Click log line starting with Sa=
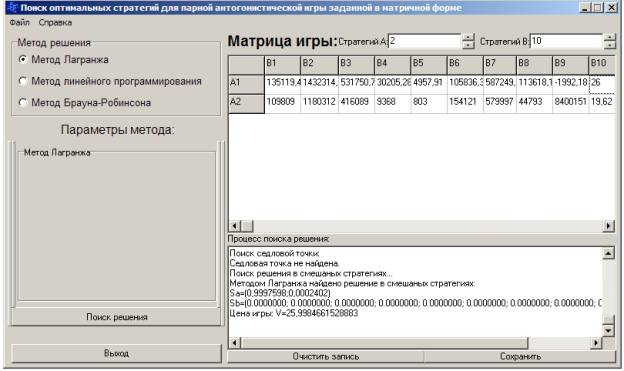 tap(280, 293)
